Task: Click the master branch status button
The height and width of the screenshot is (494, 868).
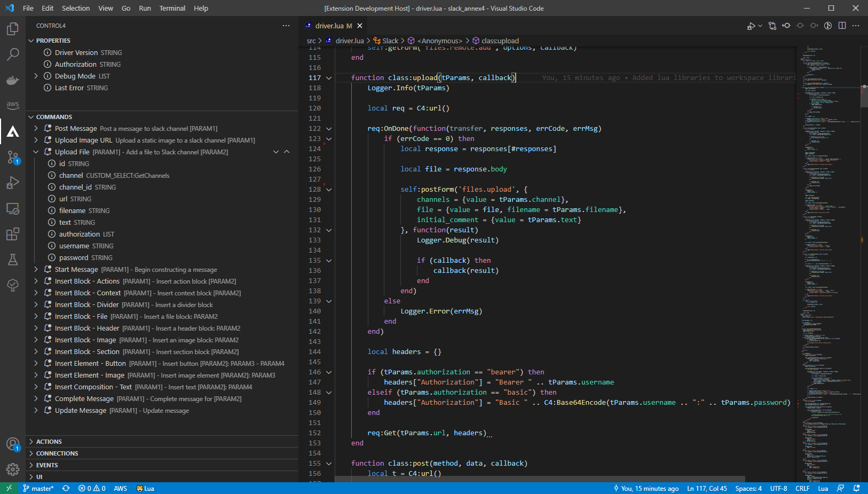Action: pyautogui.click(x=38, y=488)
